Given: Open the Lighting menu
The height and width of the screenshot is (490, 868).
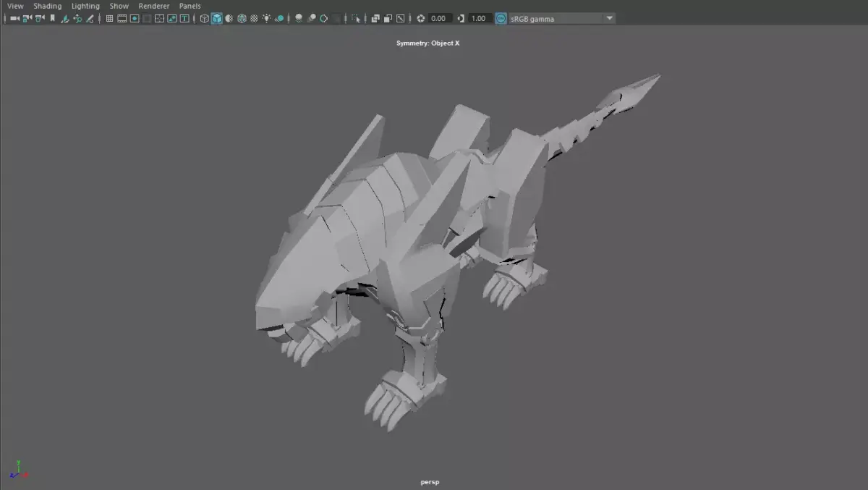Looking at the screenshot, I should (85, 6).
